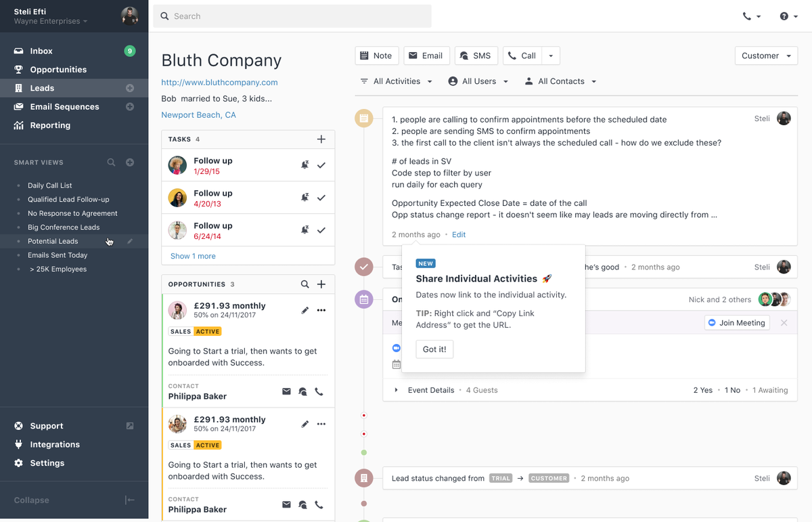Collapse the sidebar with the arrow icon
The image size is (812, 522).
pos(130,500)
